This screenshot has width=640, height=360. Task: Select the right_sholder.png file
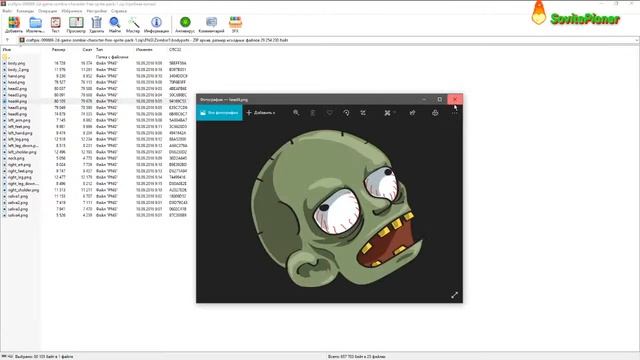coord(23,190)
